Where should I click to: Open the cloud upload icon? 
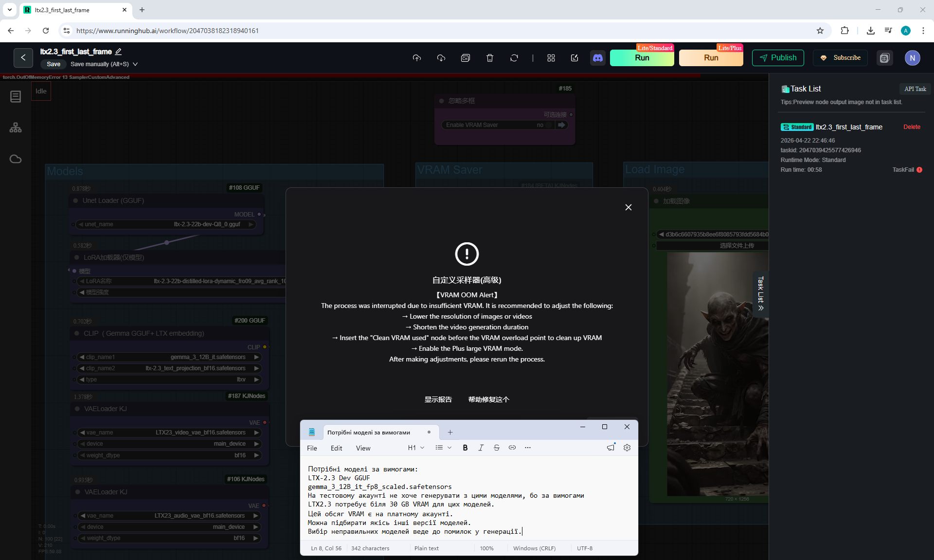point(417,58)
